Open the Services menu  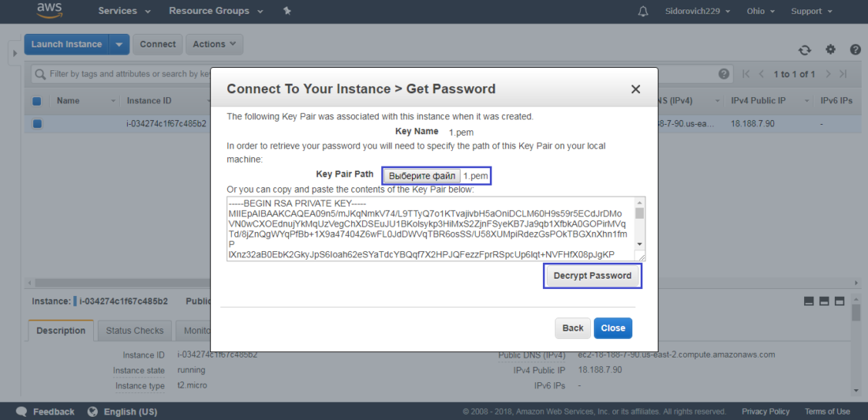(x=124, y=11)
